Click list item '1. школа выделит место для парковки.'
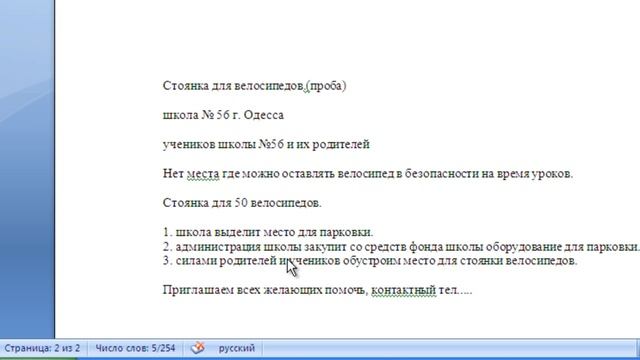Image resolution: width=640 pixels, height=360 pixels. [268, 232]
